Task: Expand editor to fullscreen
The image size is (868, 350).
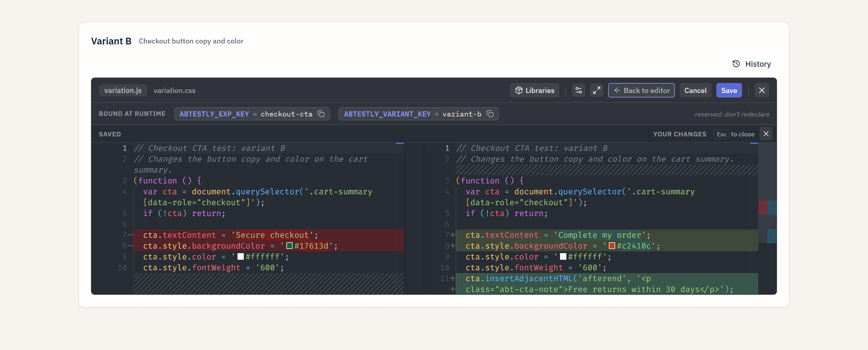Action: [597, 90]
